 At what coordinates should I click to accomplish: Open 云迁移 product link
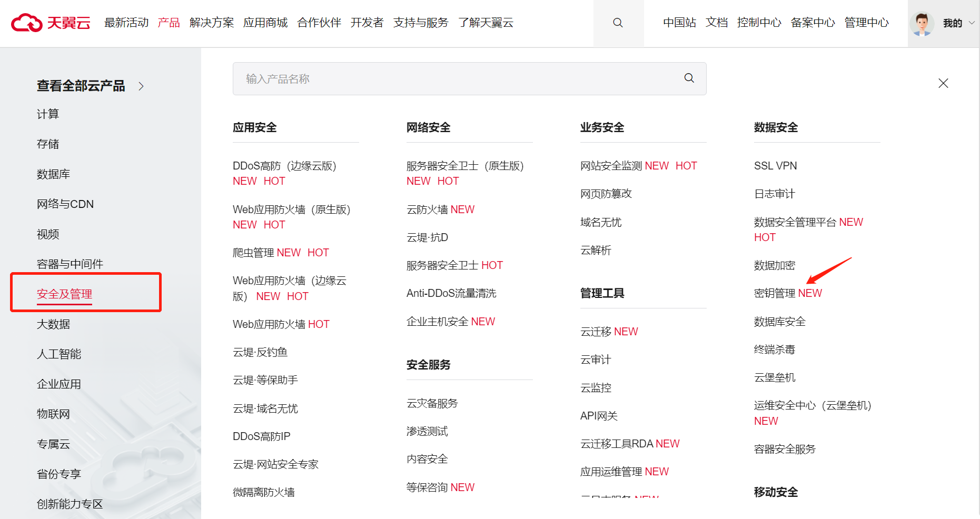[x=596, y=332]
